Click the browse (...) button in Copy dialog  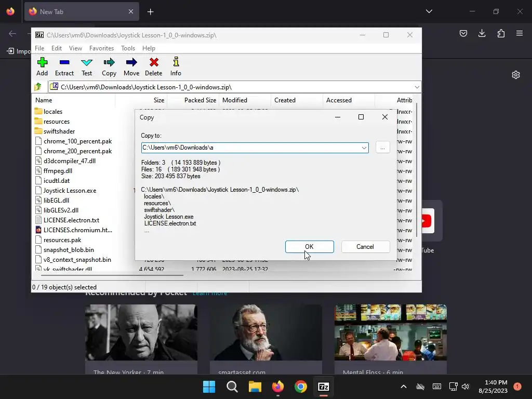tap(383, 148)
